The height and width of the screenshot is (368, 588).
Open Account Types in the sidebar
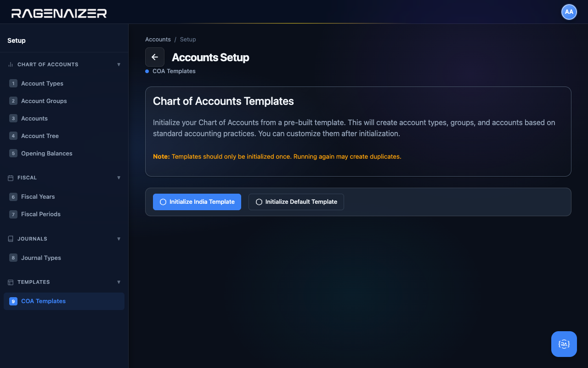pyautogui.click(x=64, y=83)
